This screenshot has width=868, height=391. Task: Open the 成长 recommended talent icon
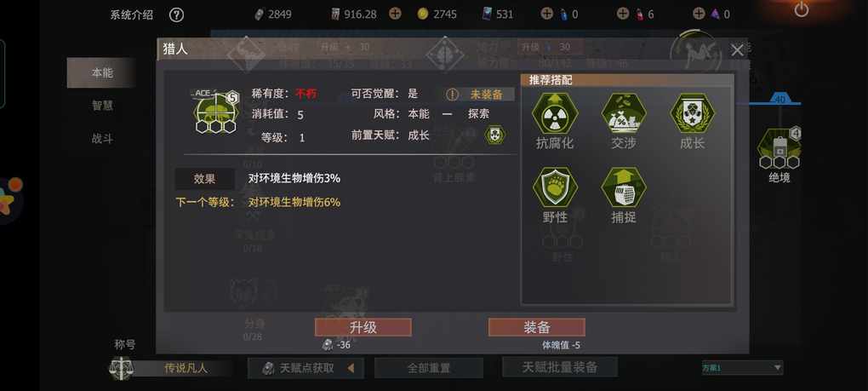pos(692,113)
